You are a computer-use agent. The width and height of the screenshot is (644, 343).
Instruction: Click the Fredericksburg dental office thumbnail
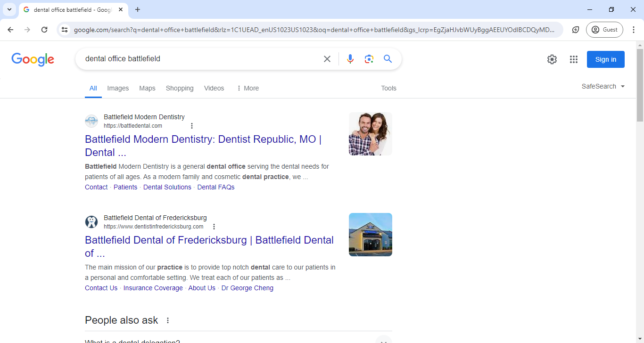click(370, 235)
